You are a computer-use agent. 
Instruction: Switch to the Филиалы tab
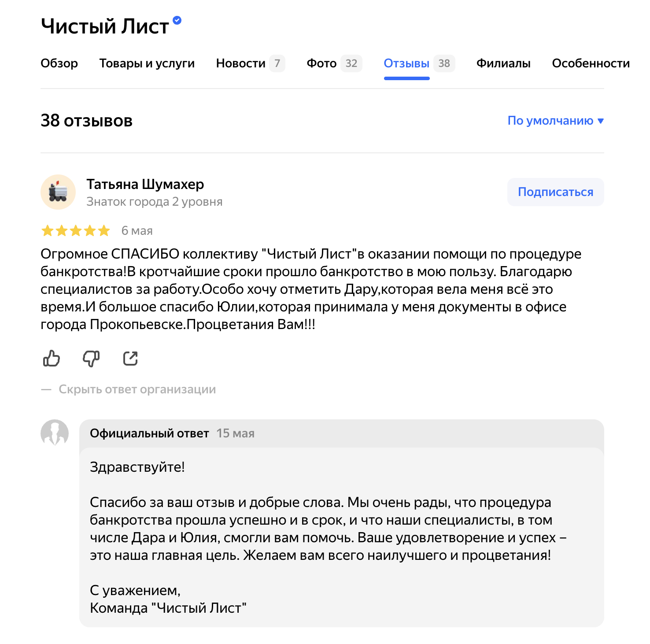coord(503,63)
